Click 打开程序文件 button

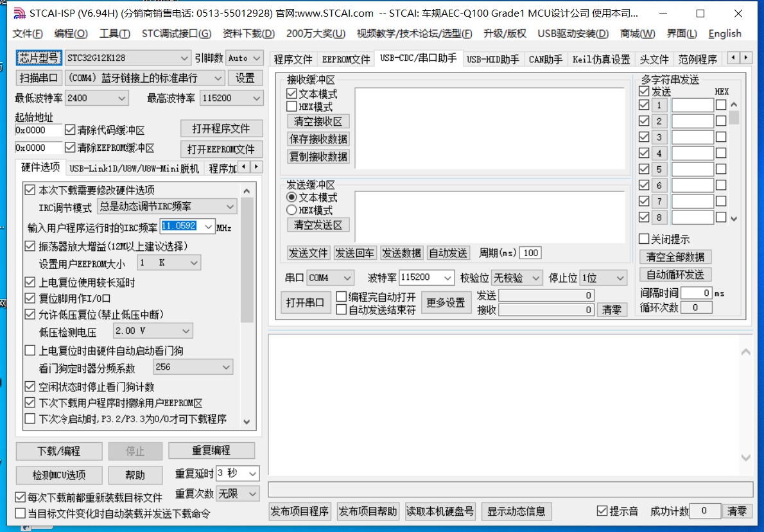tap(221, 128)
